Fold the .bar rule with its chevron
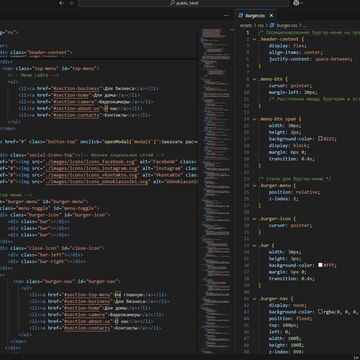The image size is (360, 360). coord(254,245)
